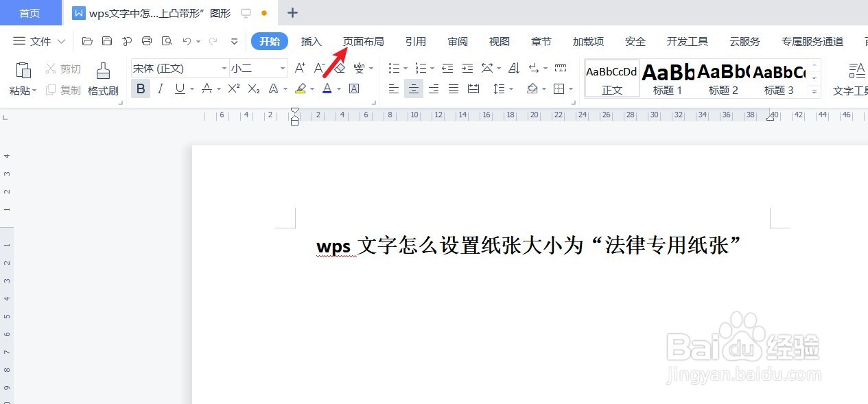The height and width of the screenshot is (404, 868).
Task: Open the Page Layout (页面布局) tab
Action: (364, 41)
